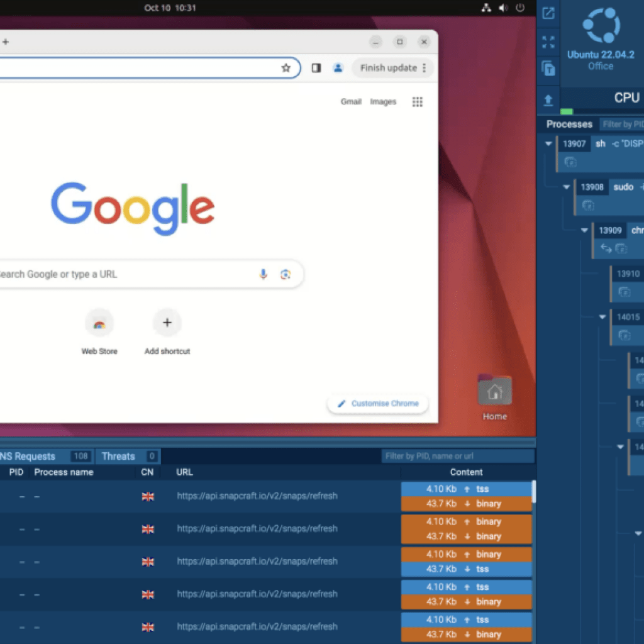Open first row 4.10 Kb tss upload content
The width and height of the screenshot is (644, 644).
tap(466, 489)
